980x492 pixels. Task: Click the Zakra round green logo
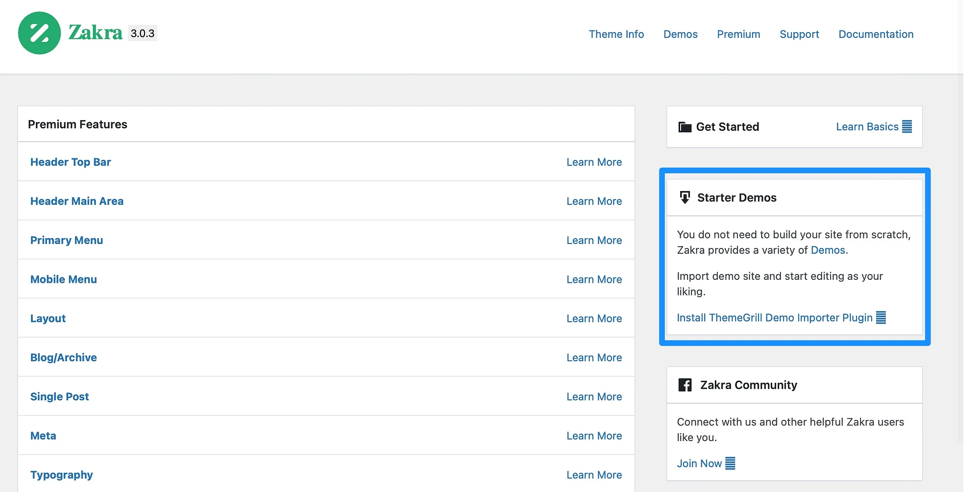point(39,33)
